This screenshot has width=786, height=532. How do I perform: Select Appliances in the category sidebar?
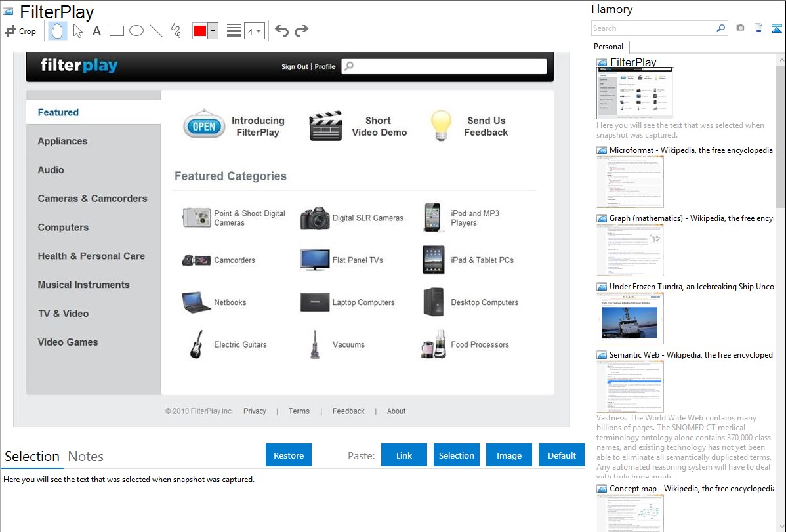tap(63, 142)
